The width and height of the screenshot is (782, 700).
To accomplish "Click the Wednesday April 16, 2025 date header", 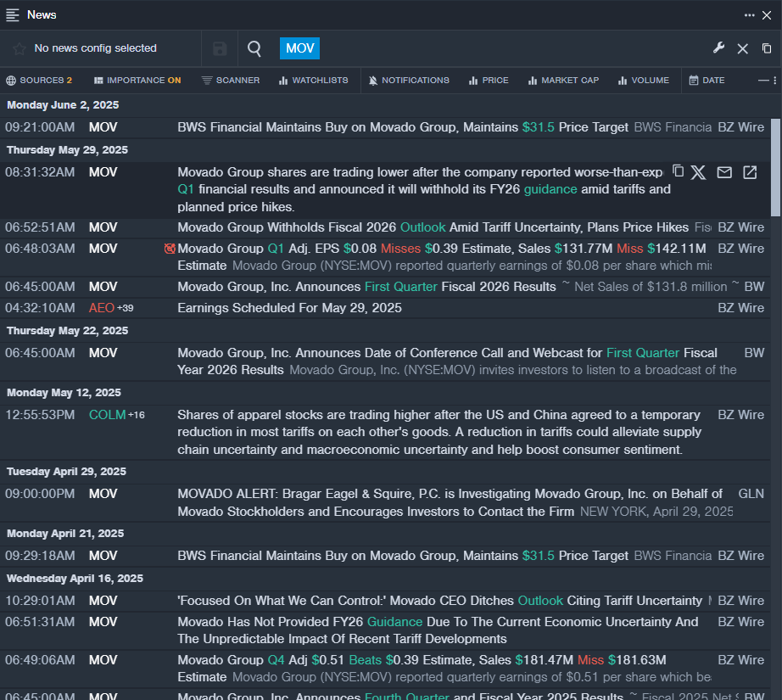I will pos(75,579).
